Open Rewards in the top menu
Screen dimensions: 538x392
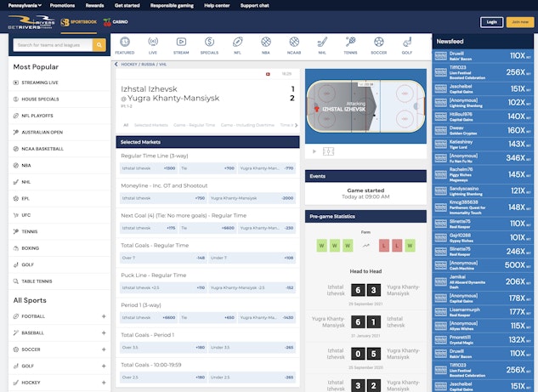(94, 5)
